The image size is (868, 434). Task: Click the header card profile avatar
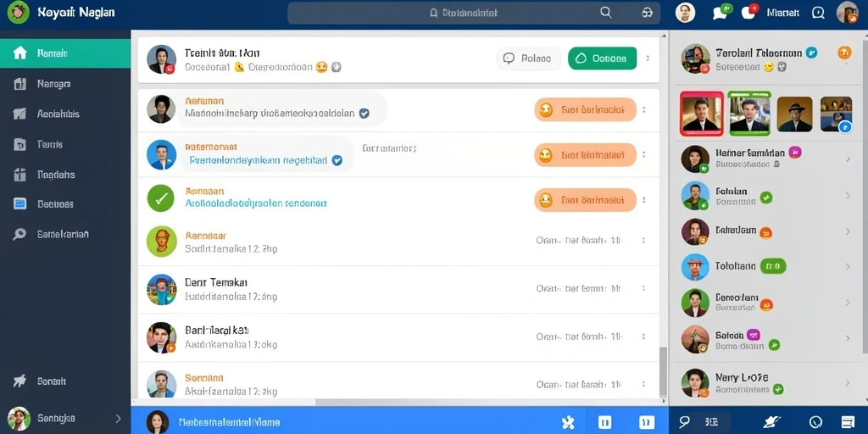click(x=162, y=58)
